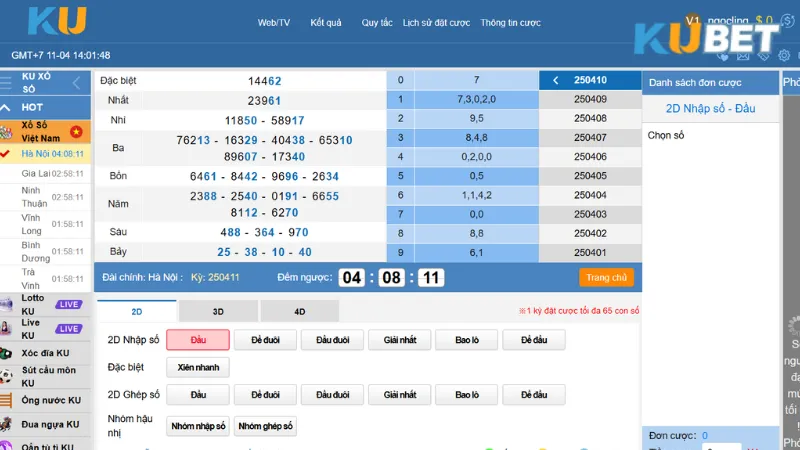Click the Xổ Số Việt Nam lottery icon
800x450 pixels.
point(7,133)
